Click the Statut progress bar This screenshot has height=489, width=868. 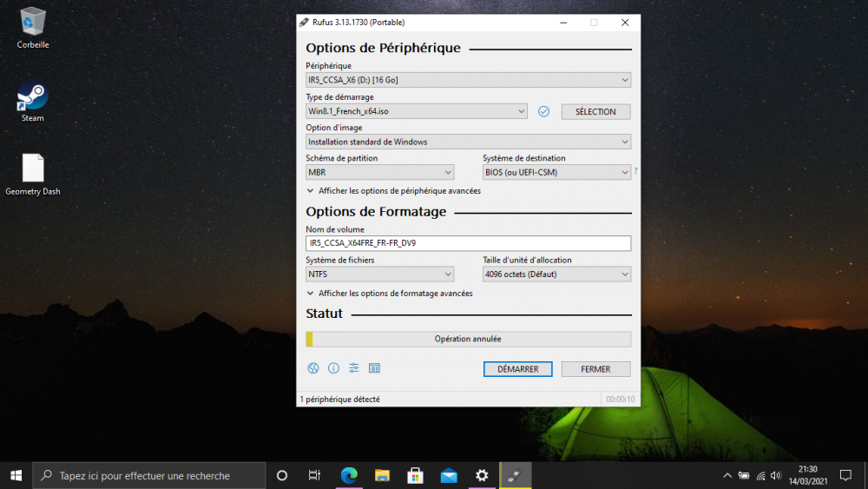[x=468, y=340]
